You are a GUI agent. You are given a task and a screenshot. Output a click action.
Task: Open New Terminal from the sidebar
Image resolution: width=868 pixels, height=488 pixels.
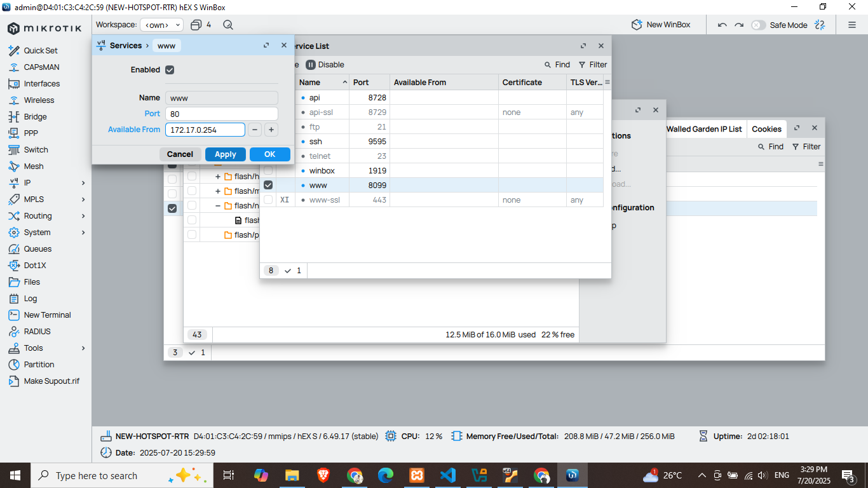[47, 315]
